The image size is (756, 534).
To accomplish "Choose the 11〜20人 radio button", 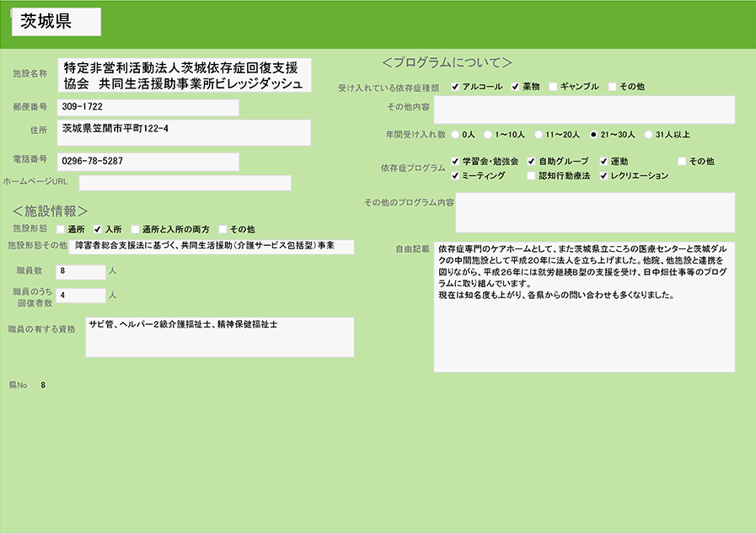I will pos(538,134).
